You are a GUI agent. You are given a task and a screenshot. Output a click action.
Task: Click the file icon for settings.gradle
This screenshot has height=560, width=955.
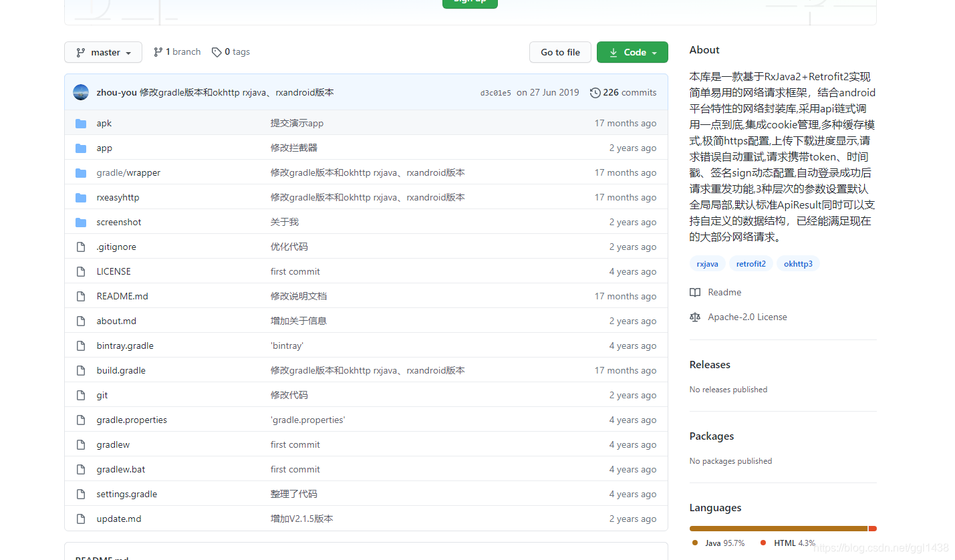81,494
